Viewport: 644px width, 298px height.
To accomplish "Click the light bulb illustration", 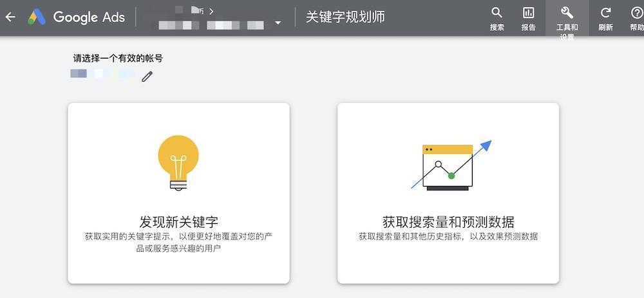I will click(178, 163).
